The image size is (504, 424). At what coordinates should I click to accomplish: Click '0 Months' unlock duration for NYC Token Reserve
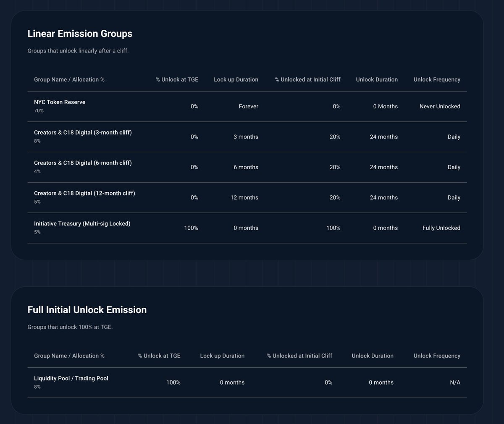pos(385,107)
